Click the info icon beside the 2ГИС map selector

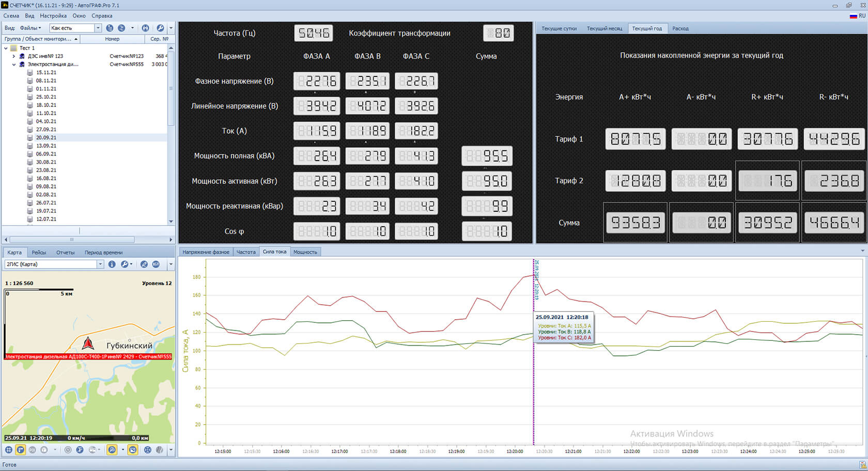pos(112,264)
